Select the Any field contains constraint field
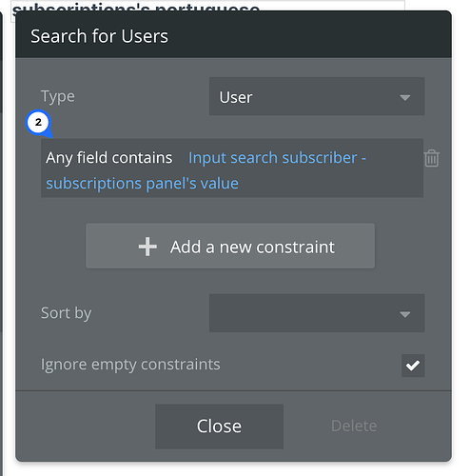This screenshot has height=476, width=470. pyautogui.click(x=109, y=158)
